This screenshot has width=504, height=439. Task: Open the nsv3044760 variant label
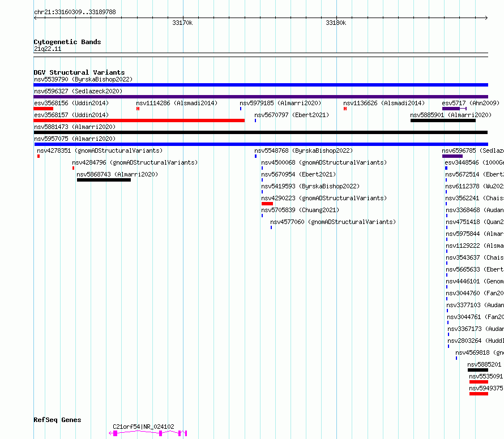click(x=475, y=293)
